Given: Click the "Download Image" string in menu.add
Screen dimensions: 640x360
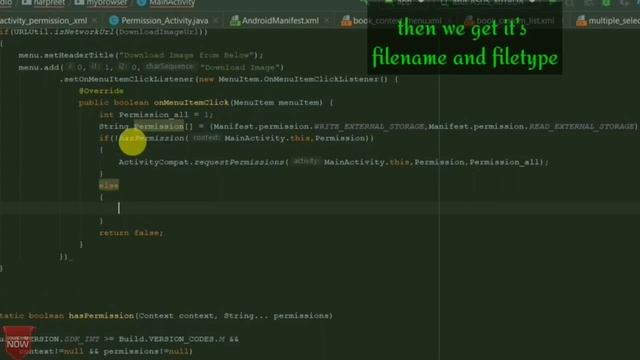Looking at the screenshot, I should click(240, 67).
